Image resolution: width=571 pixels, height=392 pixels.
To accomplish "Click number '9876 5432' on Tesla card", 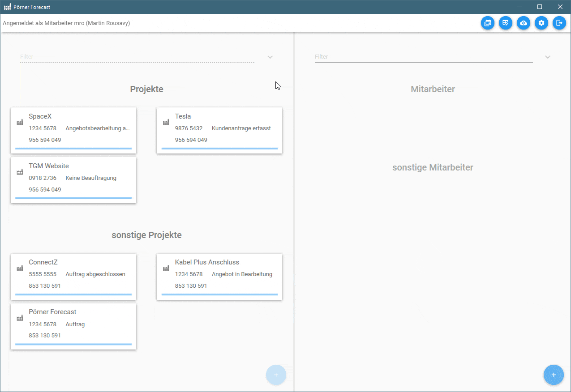I will 189,128.
